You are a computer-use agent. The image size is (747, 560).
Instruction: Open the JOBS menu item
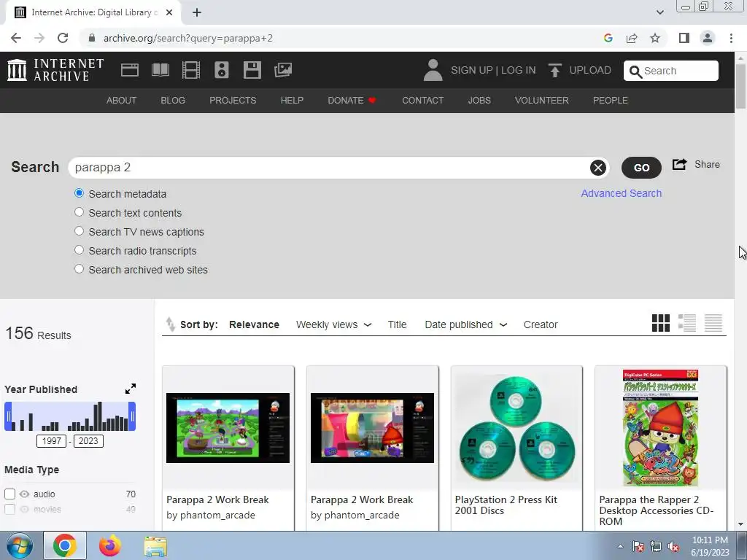click(479, 101)
